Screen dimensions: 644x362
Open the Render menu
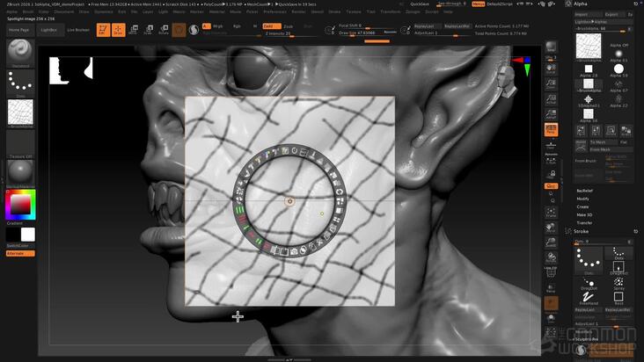(x=298, y=12)
